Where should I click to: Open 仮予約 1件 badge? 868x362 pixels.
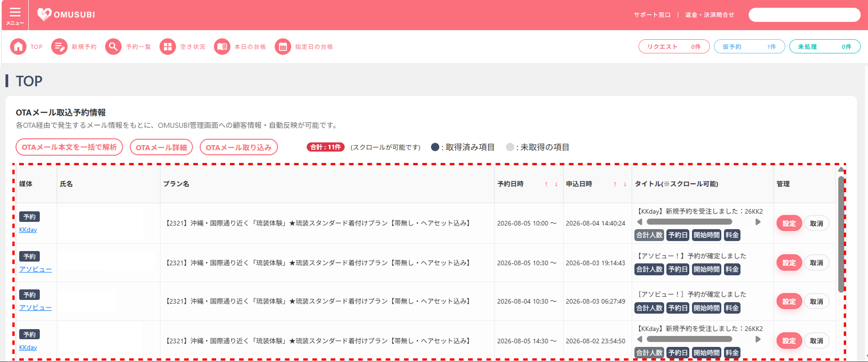(749, 47)
